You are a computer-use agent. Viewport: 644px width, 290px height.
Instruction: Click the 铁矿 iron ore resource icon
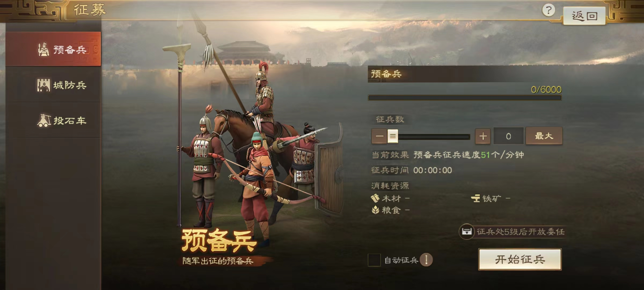point(475,198)
